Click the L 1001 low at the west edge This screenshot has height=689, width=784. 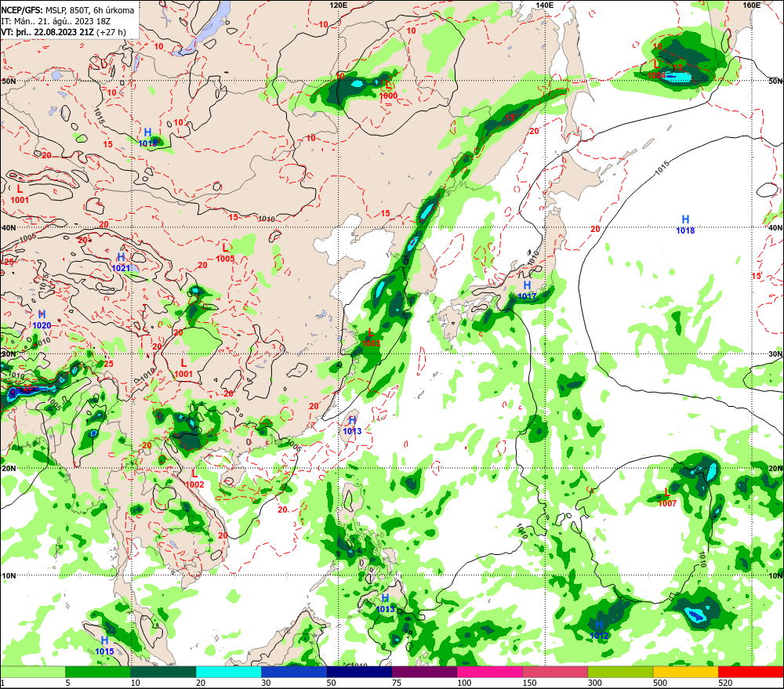(20, 194)
